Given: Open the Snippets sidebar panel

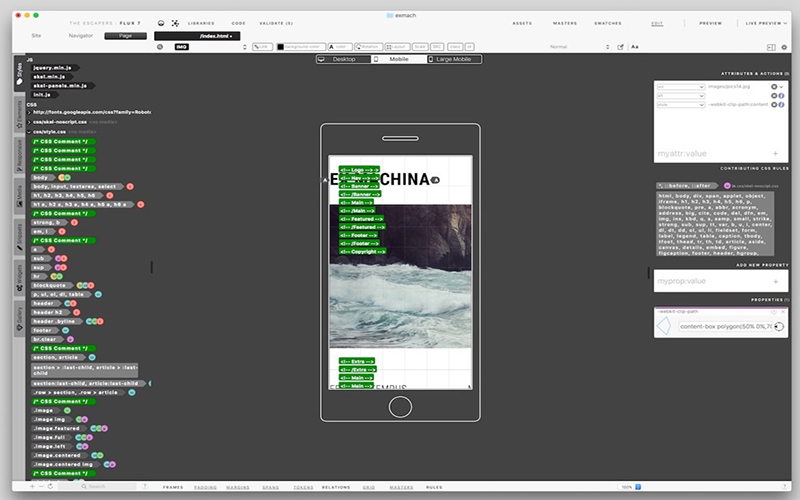Looking at the screenshot, I should pos(19,236).
